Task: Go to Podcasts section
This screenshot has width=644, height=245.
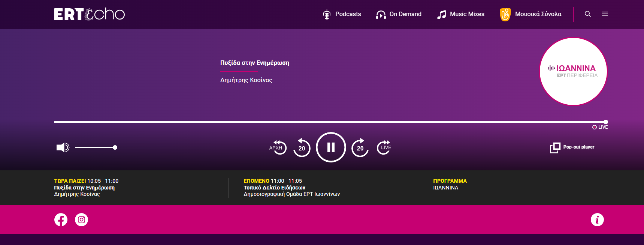Action: (x=342, y=14)
